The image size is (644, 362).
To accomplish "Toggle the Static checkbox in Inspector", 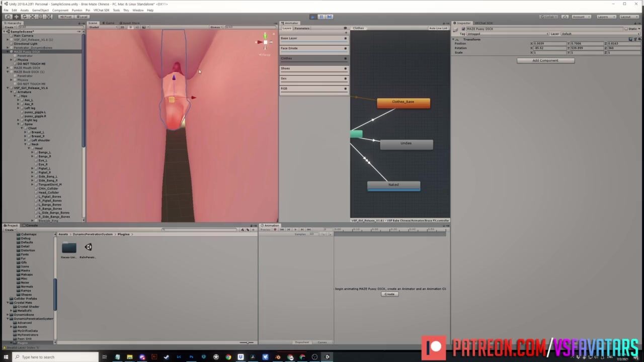I will [x=626, y=29].
